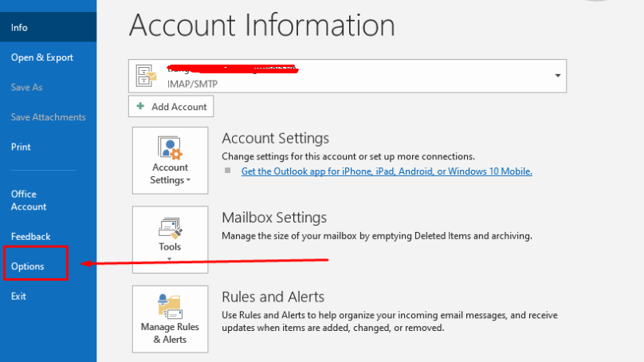Expand the Account Settings button dropdown arrow
This screenshot has width=644, height=362.
point(188,180)
